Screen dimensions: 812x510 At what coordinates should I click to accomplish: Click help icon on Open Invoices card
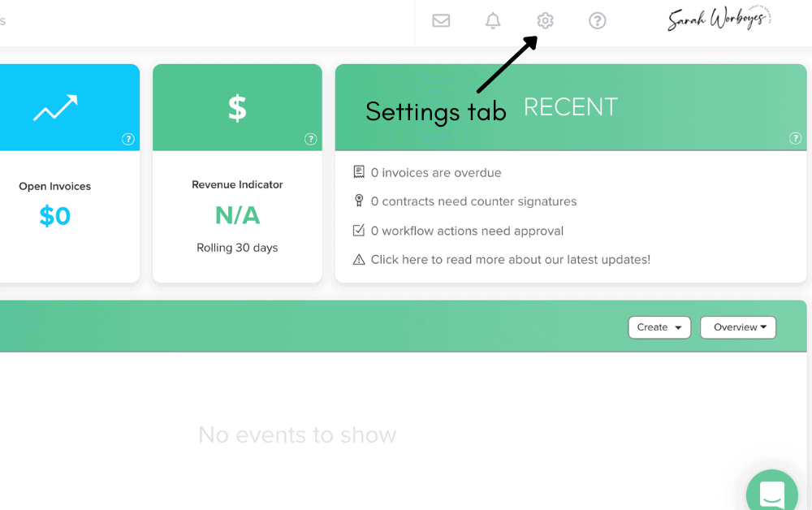click(128, 139)
